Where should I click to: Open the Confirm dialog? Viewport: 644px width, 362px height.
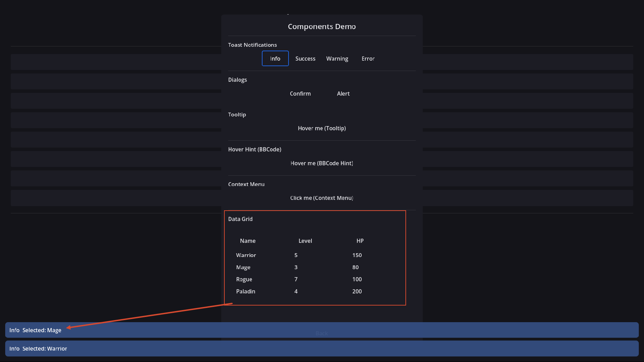click(300, 94)
